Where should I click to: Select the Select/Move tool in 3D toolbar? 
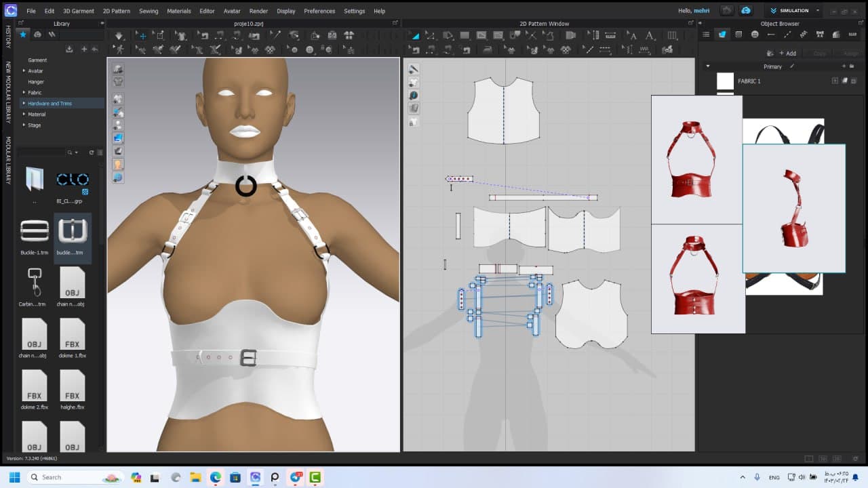tap(142, 36)
